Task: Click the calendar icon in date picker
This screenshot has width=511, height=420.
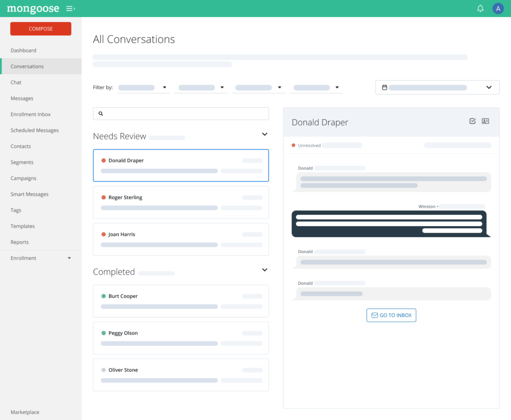Action: pyautogui.click(x=384, y=87)
